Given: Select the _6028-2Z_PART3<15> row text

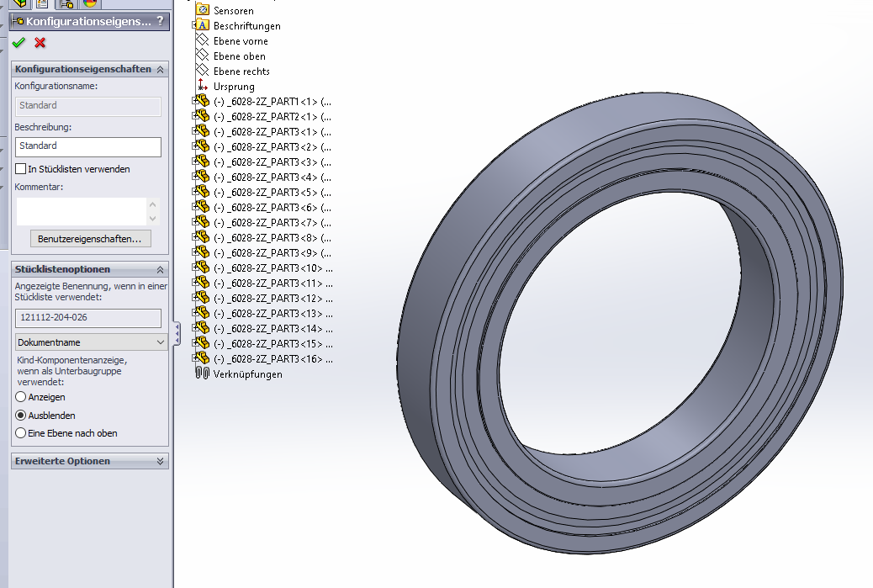Looking at the screenshot, I should coord(273,343).
